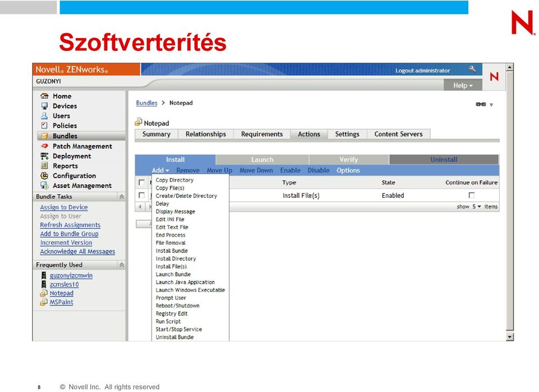This screenshot has width=539, height=392.
Task: Click the scrollbar up arrow
Action: tap(510, 67)
